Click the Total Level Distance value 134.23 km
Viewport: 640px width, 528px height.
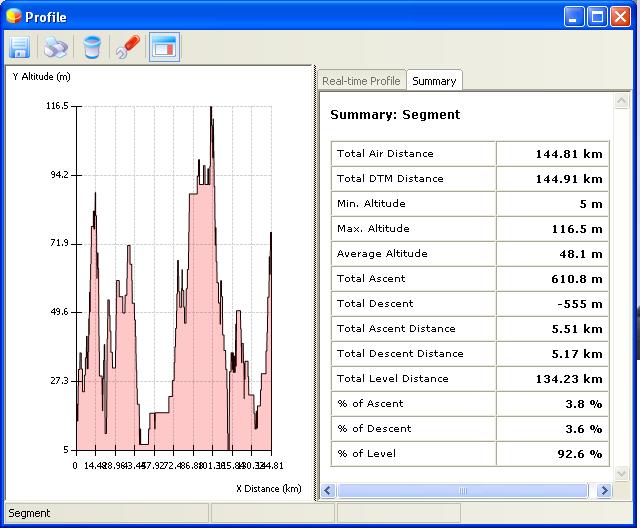coord(569,379)
